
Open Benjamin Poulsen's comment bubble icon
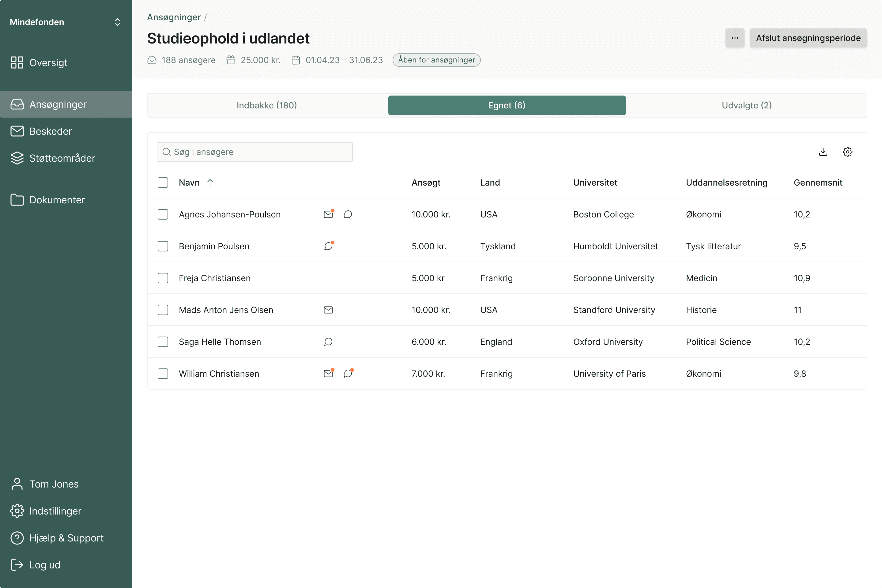(x=328, y=246)
